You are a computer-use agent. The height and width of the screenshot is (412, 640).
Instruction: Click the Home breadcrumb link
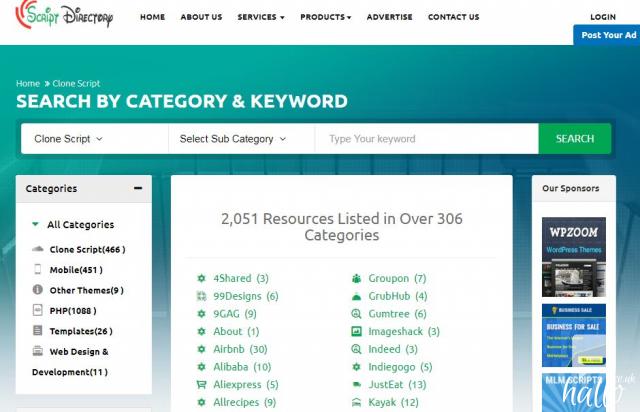coord(28,84)
